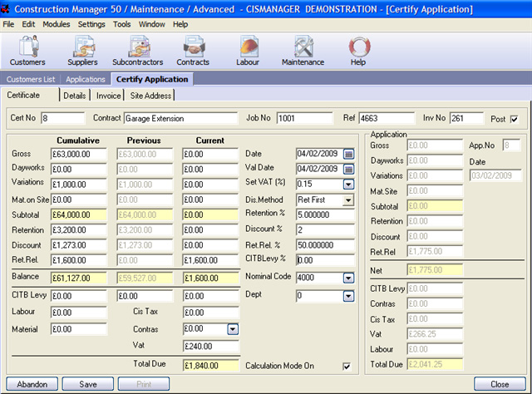Expand the Nominal Code dropdown
The width and height of the screenshot is (532, 394).
click(348, 278)
